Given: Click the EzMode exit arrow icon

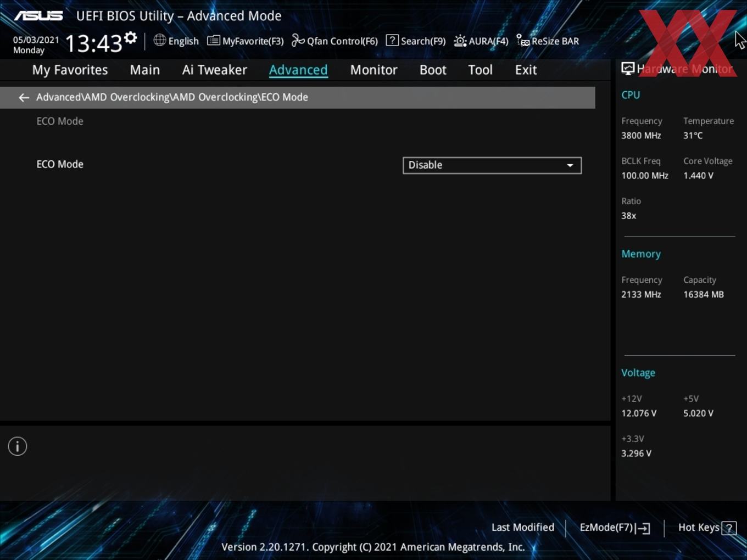Looking at the screenshot, I should coord(643,528).
